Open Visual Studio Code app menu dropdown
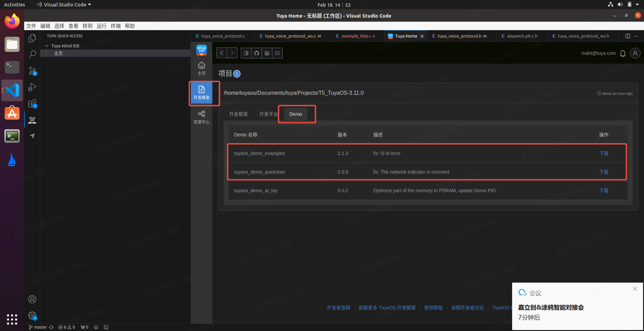The width and height of the screenshot is (644, 331). [64, 5]
